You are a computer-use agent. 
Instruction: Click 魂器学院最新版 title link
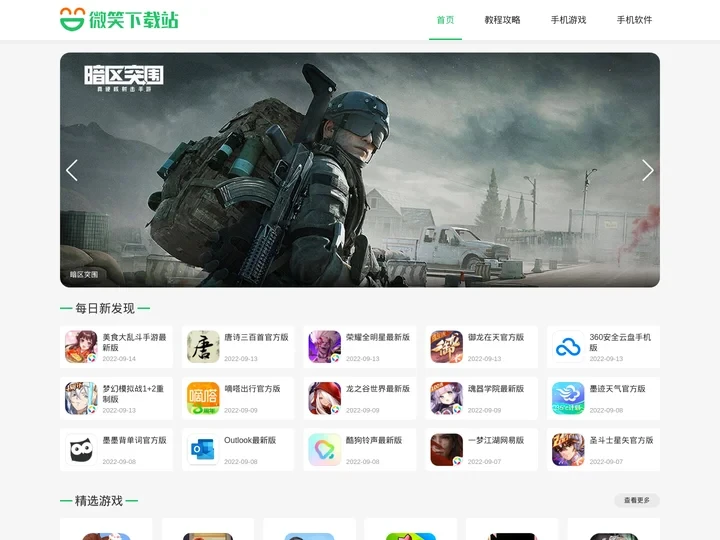tap(495, 388)
